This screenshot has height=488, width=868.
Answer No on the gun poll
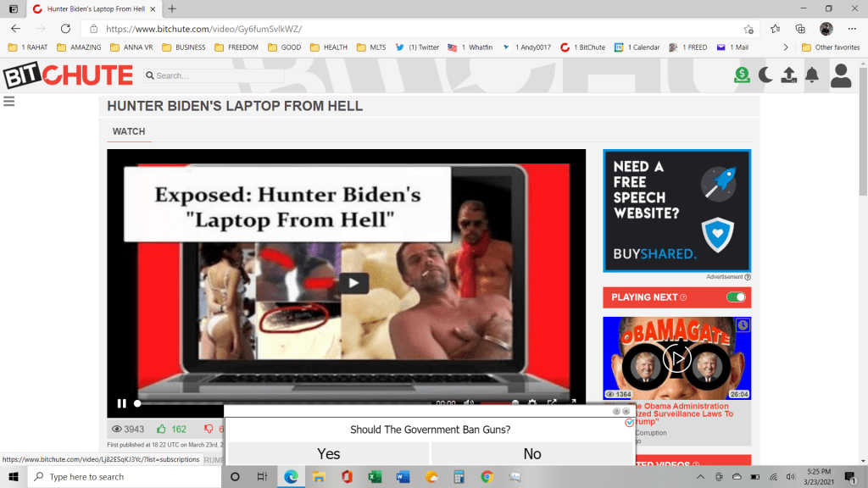point(532,454)
